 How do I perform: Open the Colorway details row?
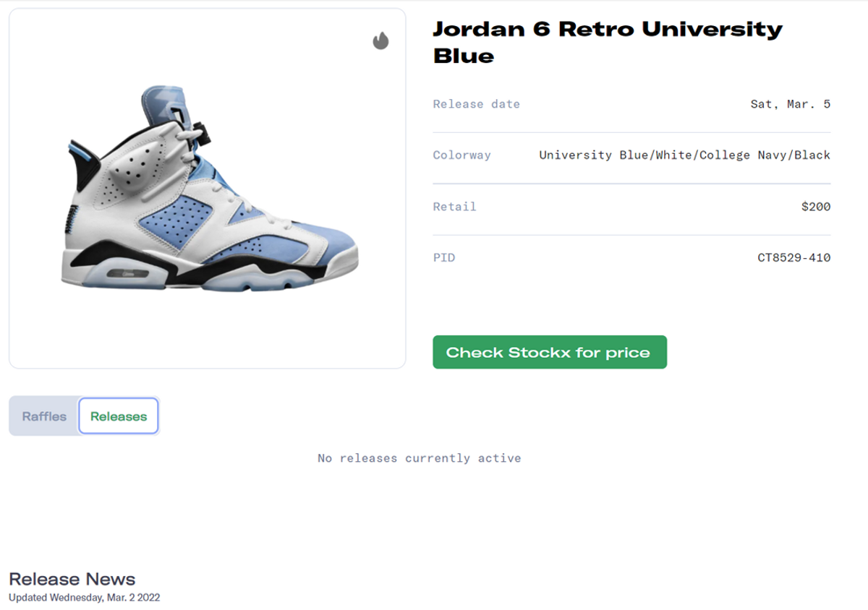tap(631, 155)
